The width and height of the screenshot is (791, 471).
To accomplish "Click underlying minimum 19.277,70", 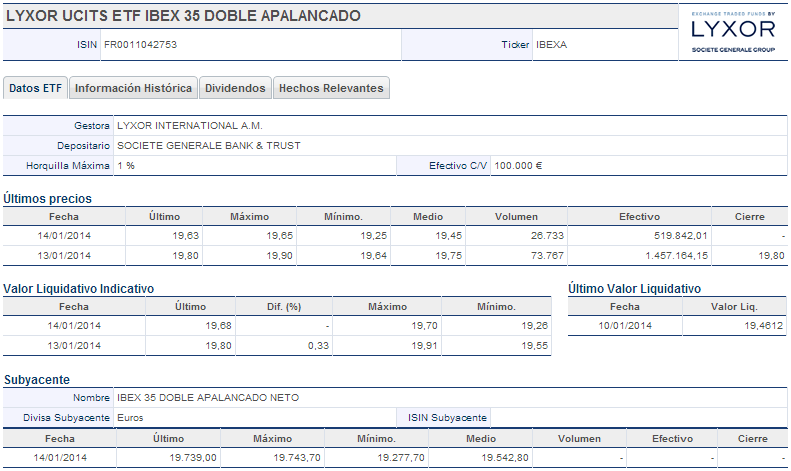I will pyautogui.click(x=401, y=458).
